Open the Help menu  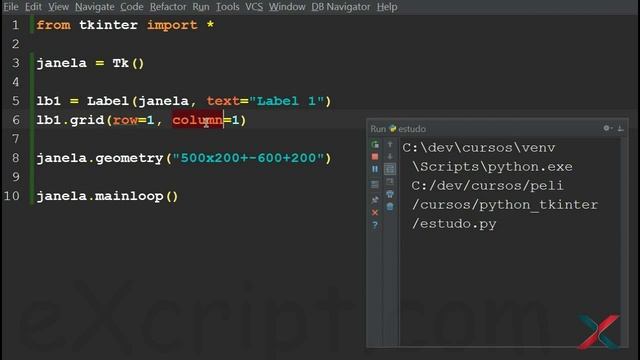pos(387,7)
